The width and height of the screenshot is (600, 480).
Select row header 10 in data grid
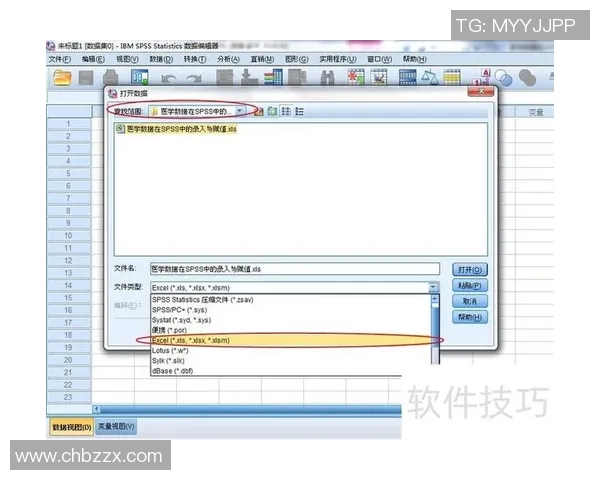click(x=68, y=236)
